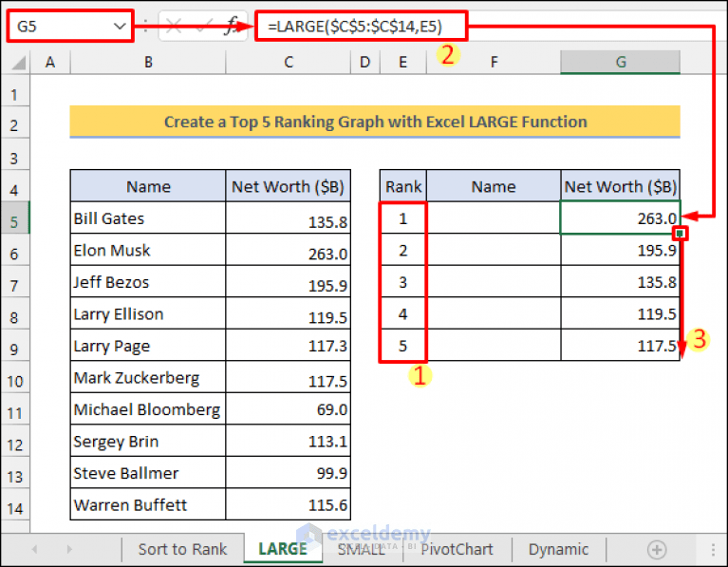Click the 263.0 value in column C
This screenshot has height=567, width=728.
coord(289,250)
